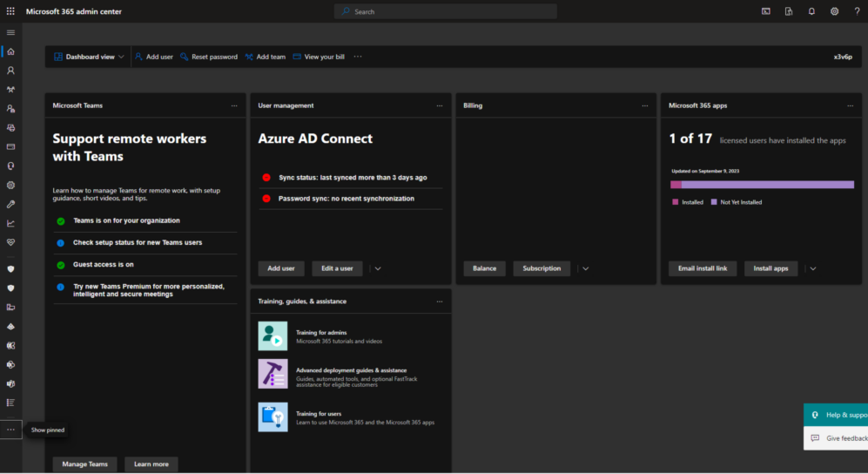Click the Show pinned ellipsis in sidebar
The height and width of the screenshot is (474, 868).
tap(10, 430)
